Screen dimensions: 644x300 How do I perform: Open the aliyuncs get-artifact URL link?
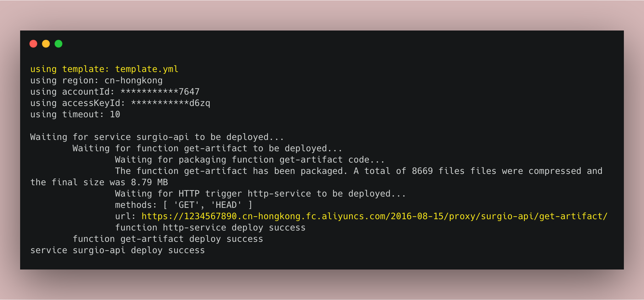tap(375, 216)
